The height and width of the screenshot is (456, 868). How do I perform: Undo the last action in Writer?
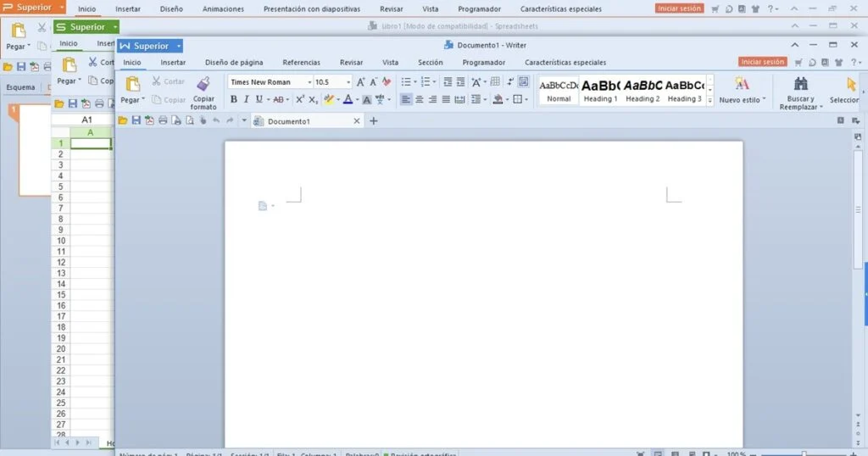tap(216, 120)
